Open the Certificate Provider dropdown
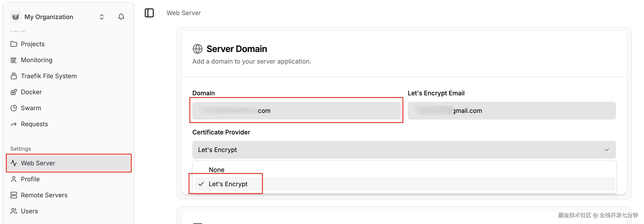 (403, 150)
